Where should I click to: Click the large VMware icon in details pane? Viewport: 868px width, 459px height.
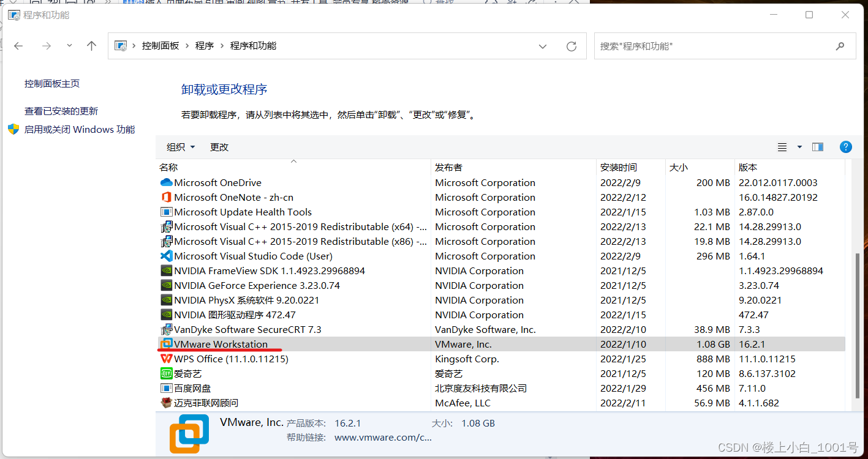coord(189,434)
